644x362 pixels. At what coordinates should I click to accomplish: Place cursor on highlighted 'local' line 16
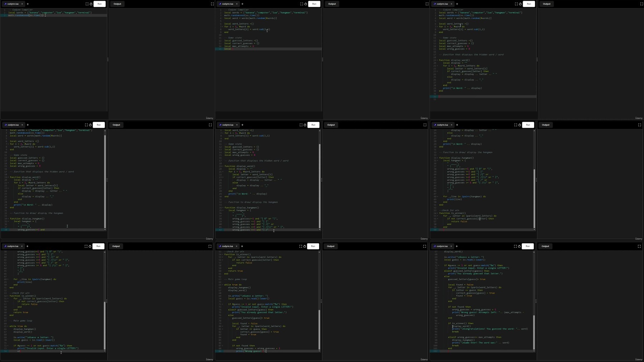click(x=268, y=49)
